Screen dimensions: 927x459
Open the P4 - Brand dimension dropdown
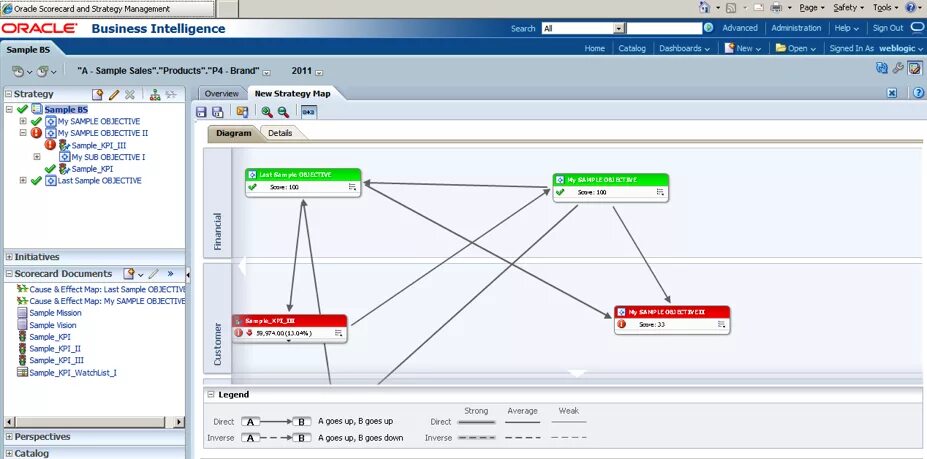pyautogui.click(x=267, y=73)
